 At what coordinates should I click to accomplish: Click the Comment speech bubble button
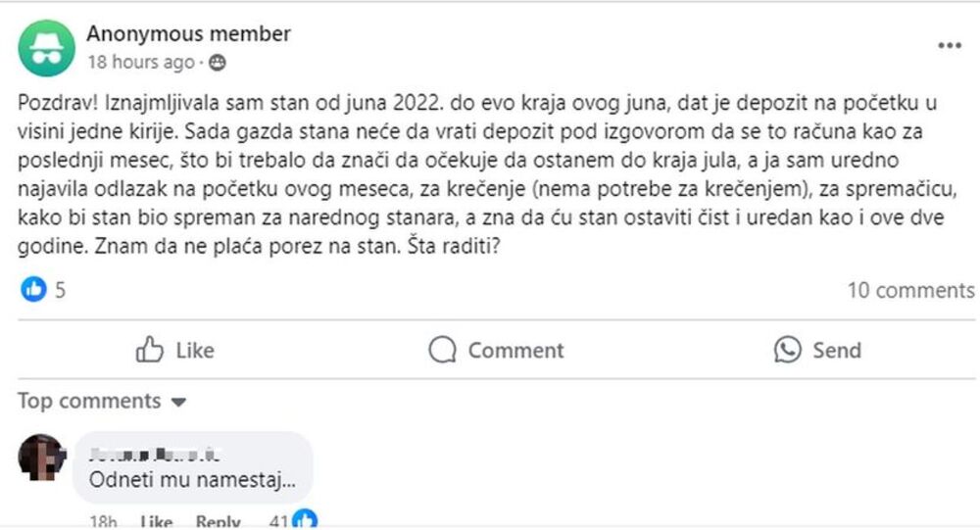(496, 351)
